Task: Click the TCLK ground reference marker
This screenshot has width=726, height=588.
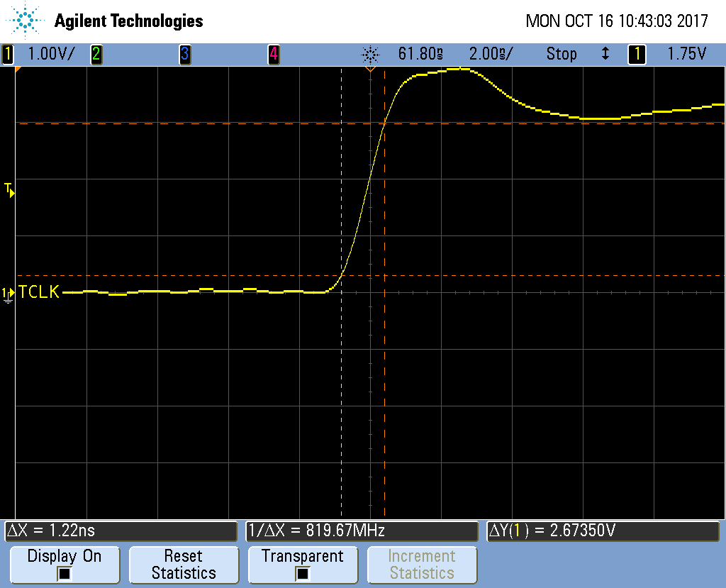Action: [x=8, y=293]
